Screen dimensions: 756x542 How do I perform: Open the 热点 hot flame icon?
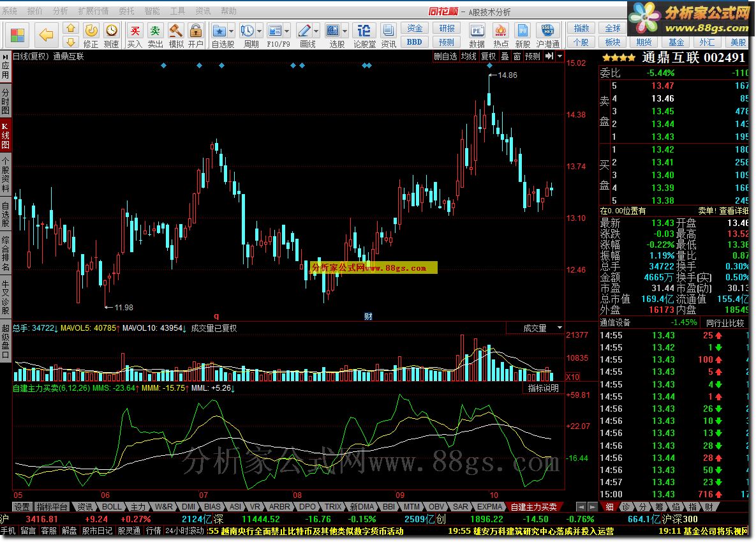[x=501, y=36]
